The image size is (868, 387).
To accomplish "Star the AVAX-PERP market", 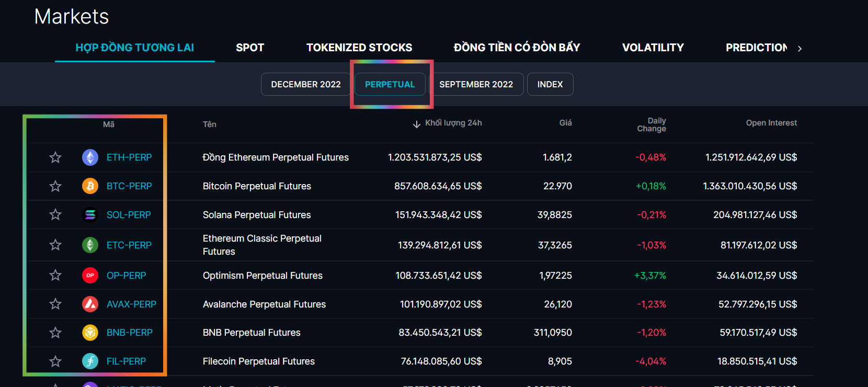I will click(x=55, y=304).
